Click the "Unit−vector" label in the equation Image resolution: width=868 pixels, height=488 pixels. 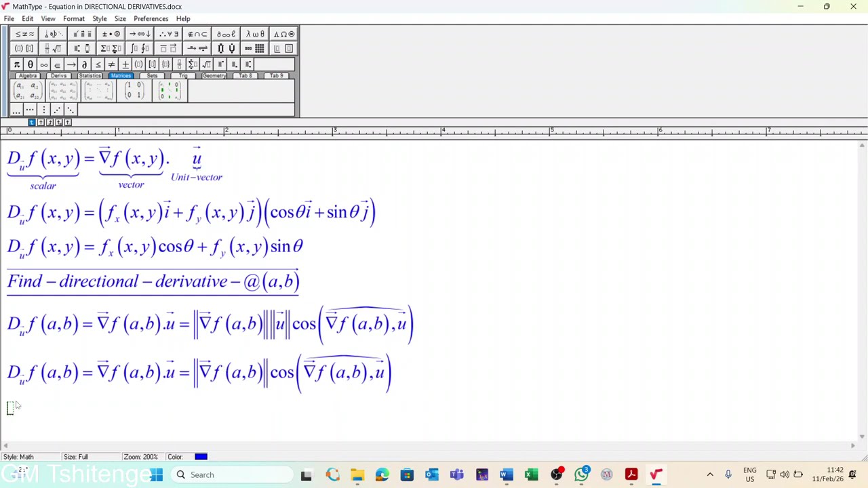pos(197,178)
